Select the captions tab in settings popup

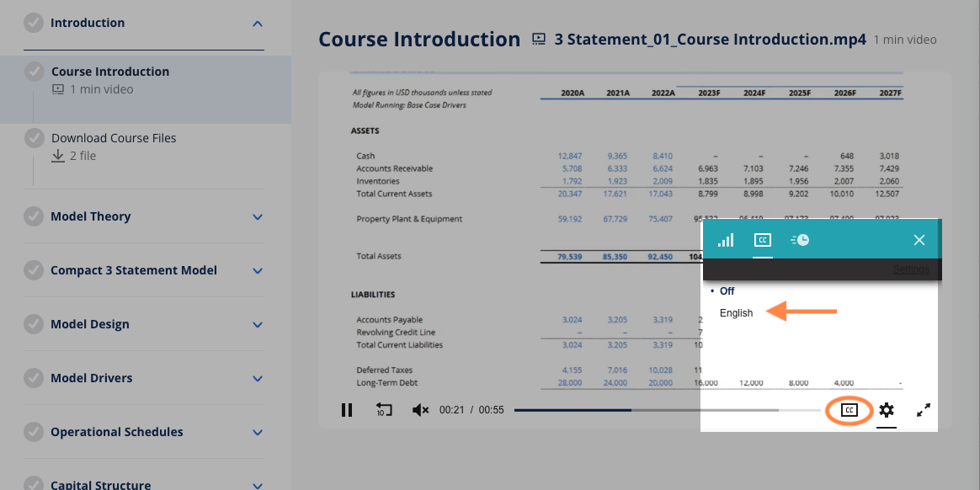tap(763, 240)
